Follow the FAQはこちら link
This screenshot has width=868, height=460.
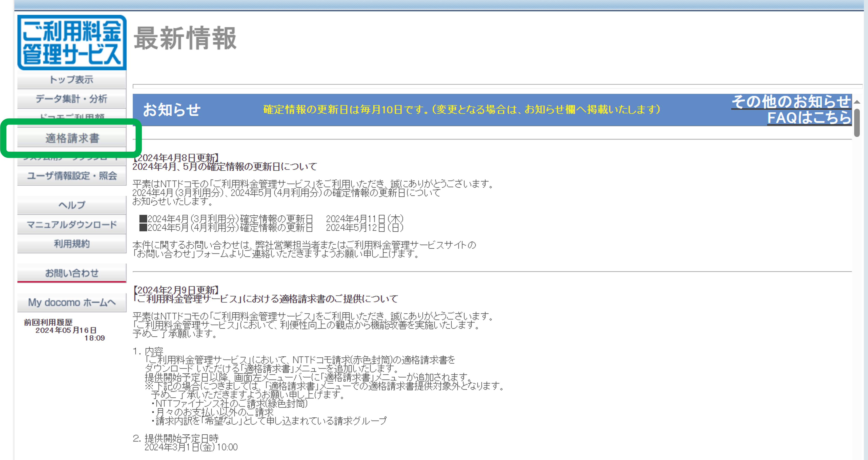click(x=809, y=118)
